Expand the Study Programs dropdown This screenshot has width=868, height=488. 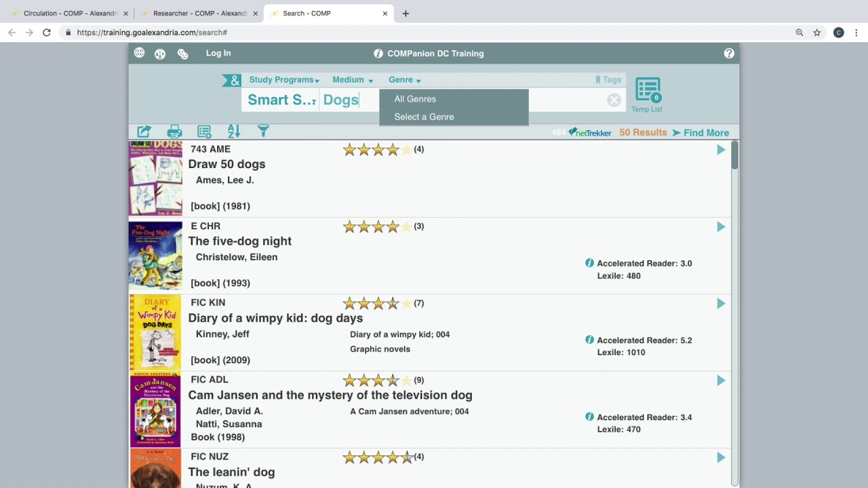coord(284,80)
